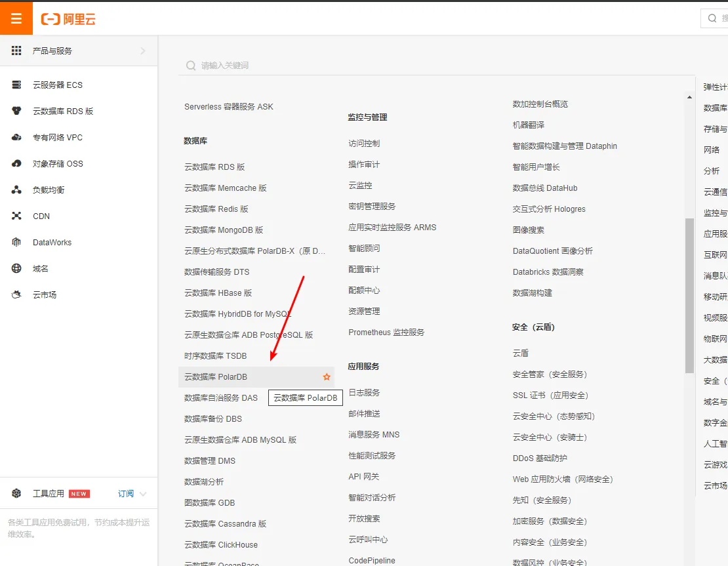Click the Products and Services grid icon
Screen dimensions: 728x566
click(x=16, y=51)
